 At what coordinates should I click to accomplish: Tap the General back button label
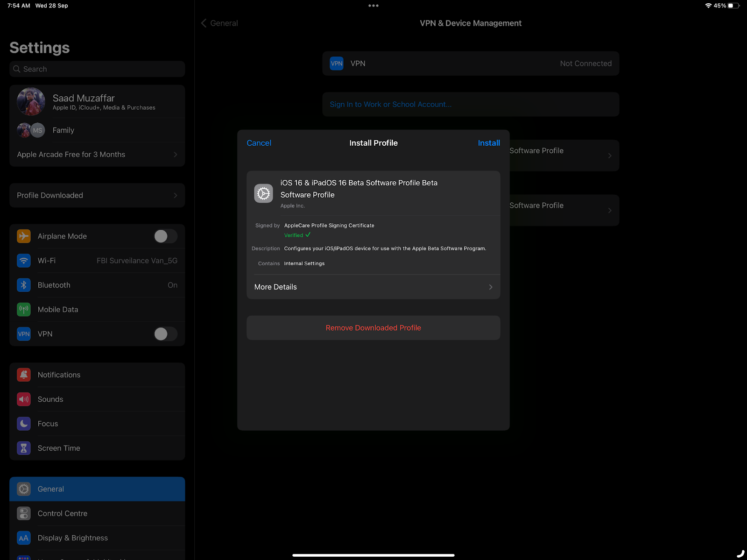coord(224,23)
